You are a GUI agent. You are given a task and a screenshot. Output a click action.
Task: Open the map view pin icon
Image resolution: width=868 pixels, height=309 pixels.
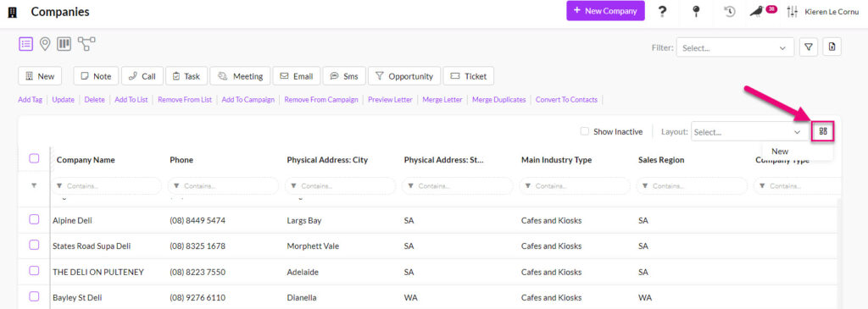pyautogui.click(x=45, y=44)
